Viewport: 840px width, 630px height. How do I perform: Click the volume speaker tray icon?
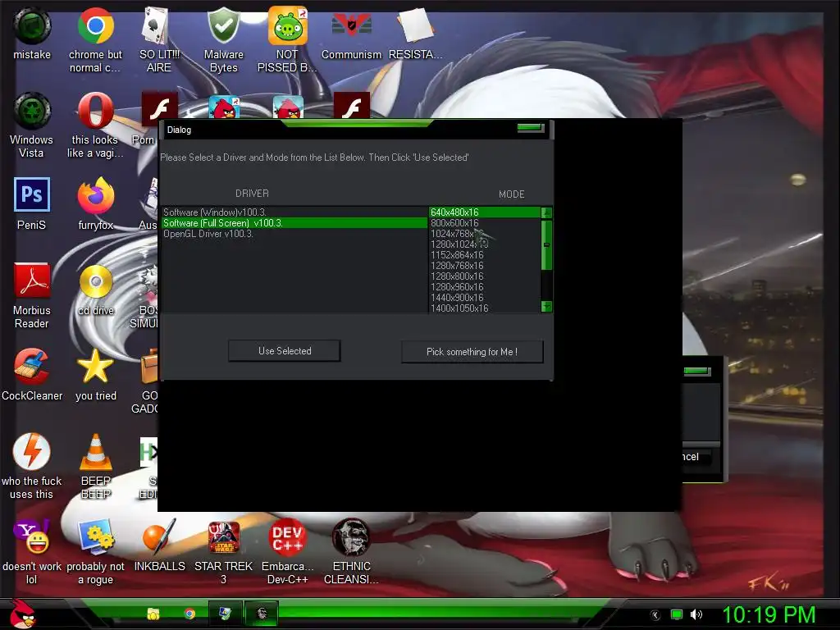pyautogui.click(x=696, y=615)
